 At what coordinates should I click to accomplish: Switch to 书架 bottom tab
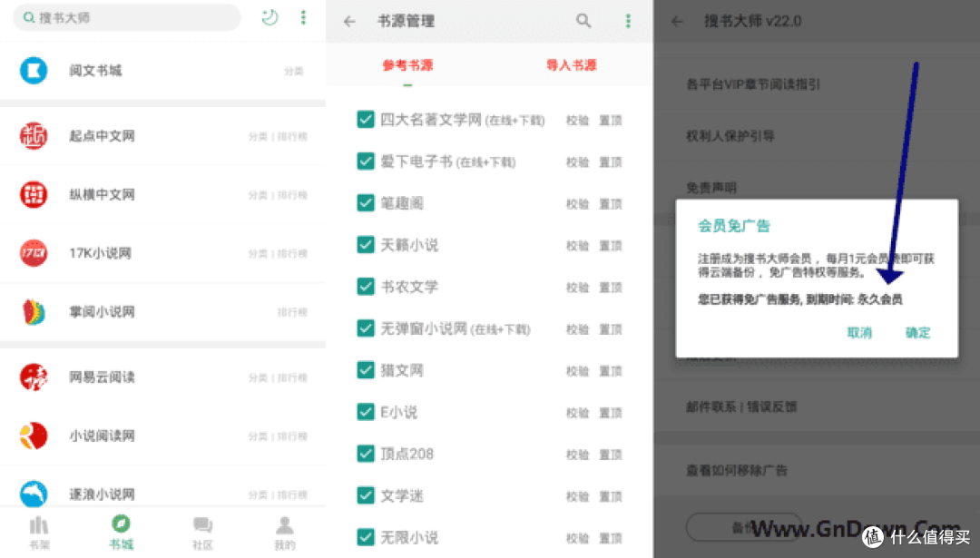(39, 533)
